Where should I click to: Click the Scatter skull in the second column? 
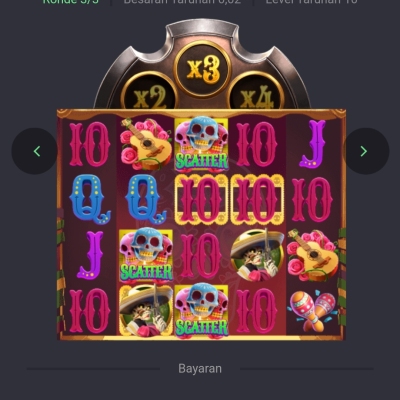[x=146, y=255]
